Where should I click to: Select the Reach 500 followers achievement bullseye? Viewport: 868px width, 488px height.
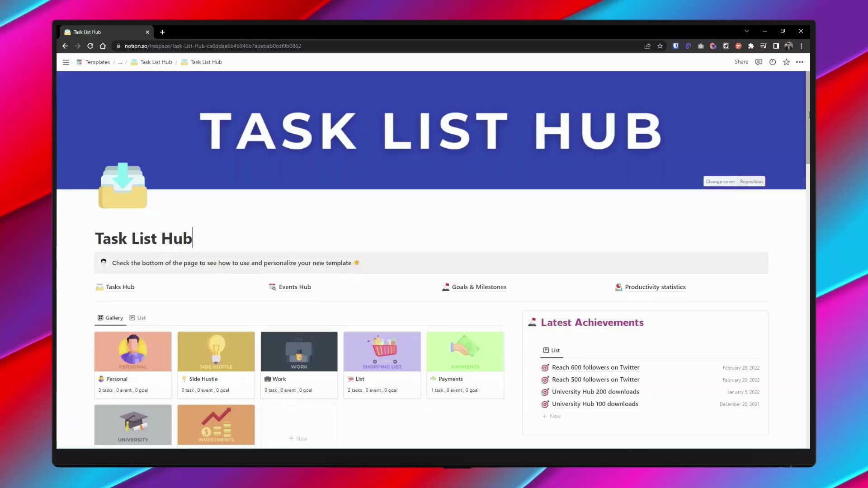pos(545,380)
